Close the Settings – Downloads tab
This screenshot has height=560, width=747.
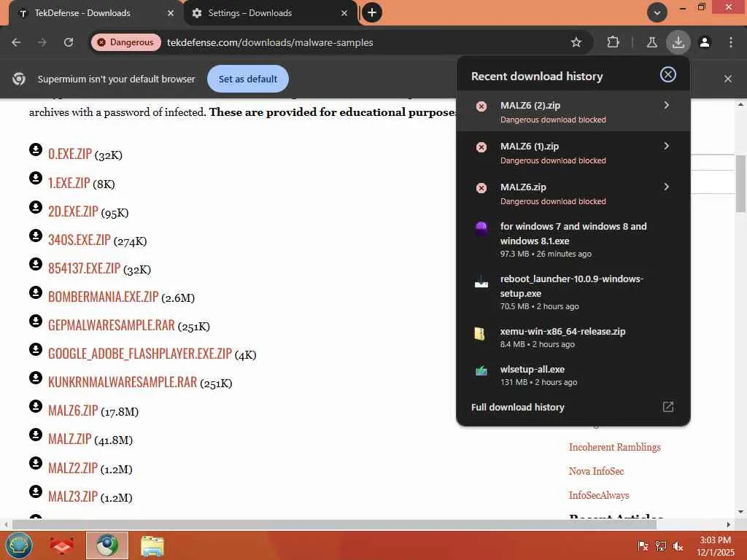pos(344,13)
